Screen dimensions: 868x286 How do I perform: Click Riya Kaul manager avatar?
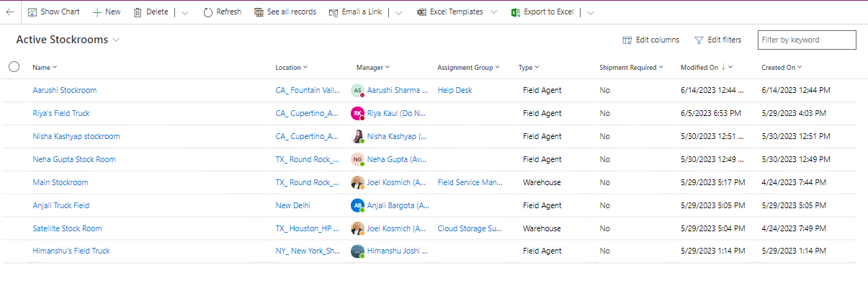click(x=357, y=113)
